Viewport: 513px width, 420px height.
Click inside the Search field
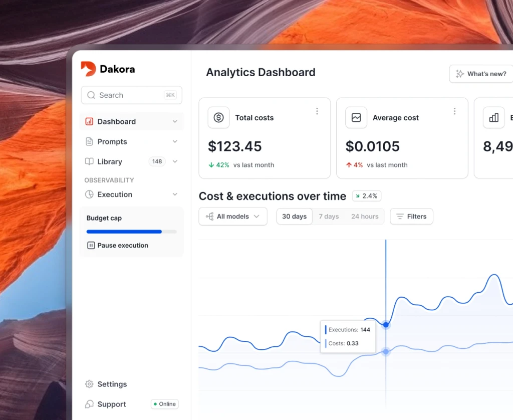pos(131,95)
